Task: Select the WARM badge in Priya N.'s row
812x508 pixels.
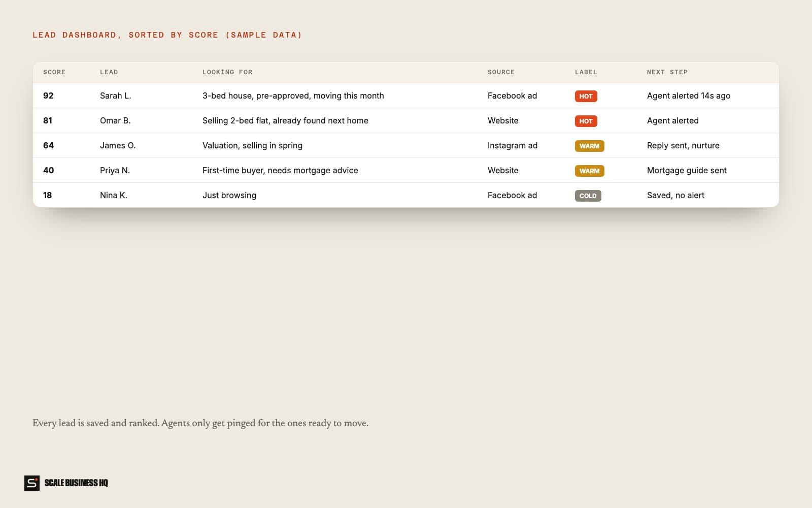Action: click(x=590, y=171)
